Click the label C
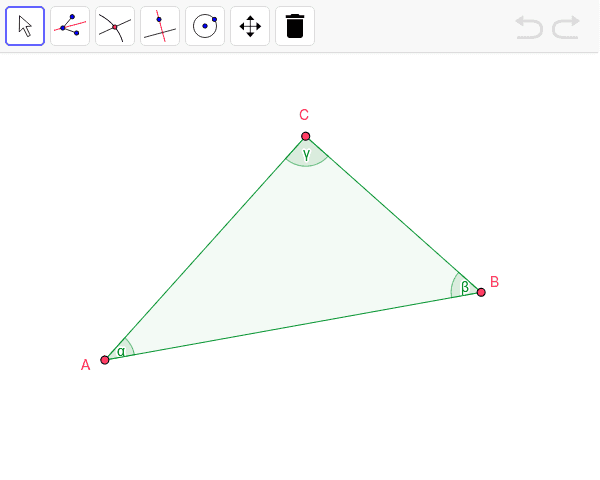Viewport: 600px width, 480px height. pos(304,115)
